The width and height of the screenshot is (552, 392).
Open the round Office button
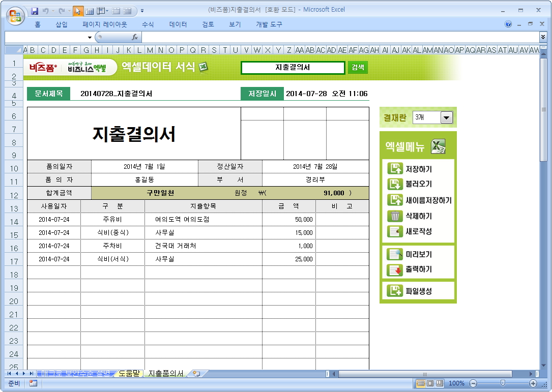(15, 14)
